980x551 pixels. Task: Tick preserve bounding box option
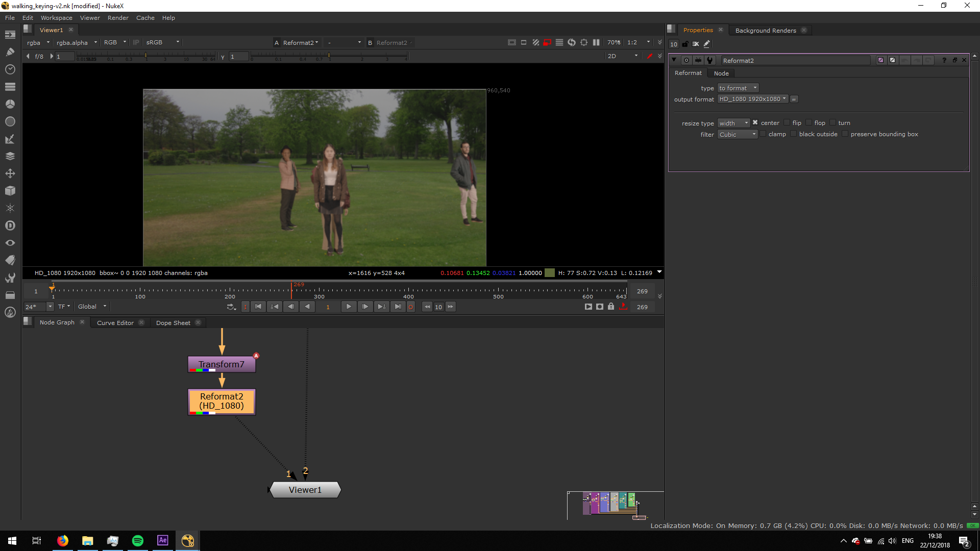845,134
